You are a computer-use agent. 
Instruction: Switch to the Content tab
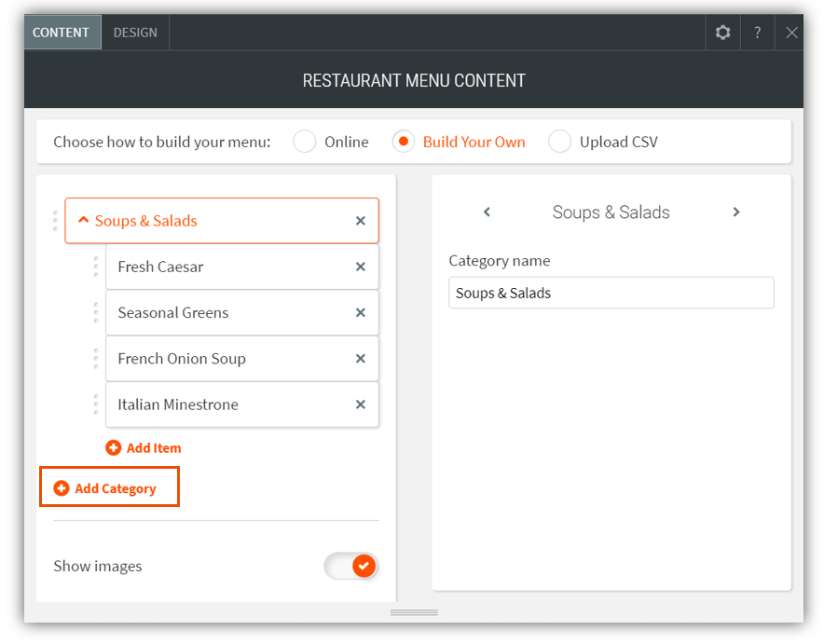(x=62, y=33)
